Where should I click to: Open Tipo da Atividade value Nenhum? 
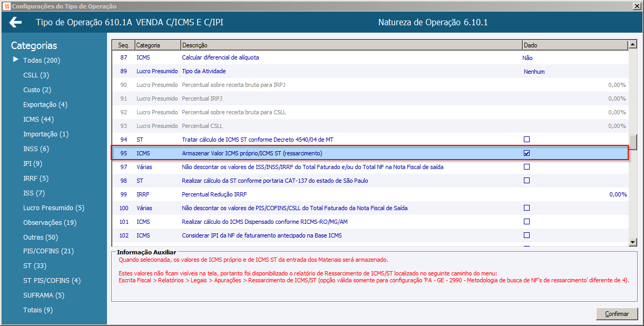(x=534, y=71)
